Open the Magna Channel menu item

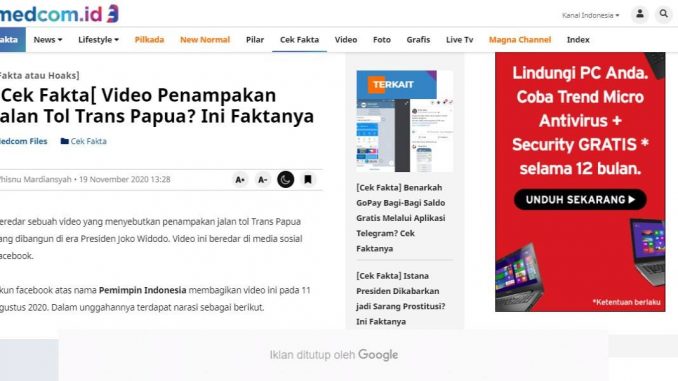520,40
